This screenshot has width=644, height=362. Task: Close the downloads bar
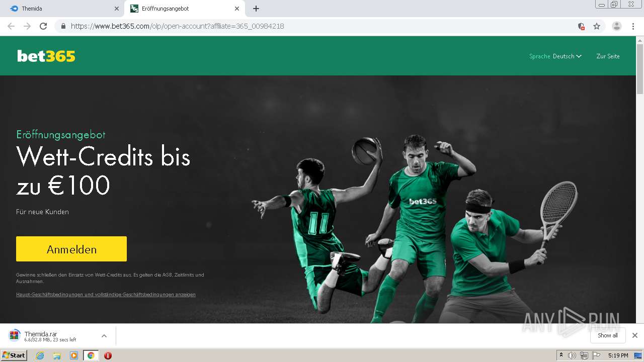(634, 335)
